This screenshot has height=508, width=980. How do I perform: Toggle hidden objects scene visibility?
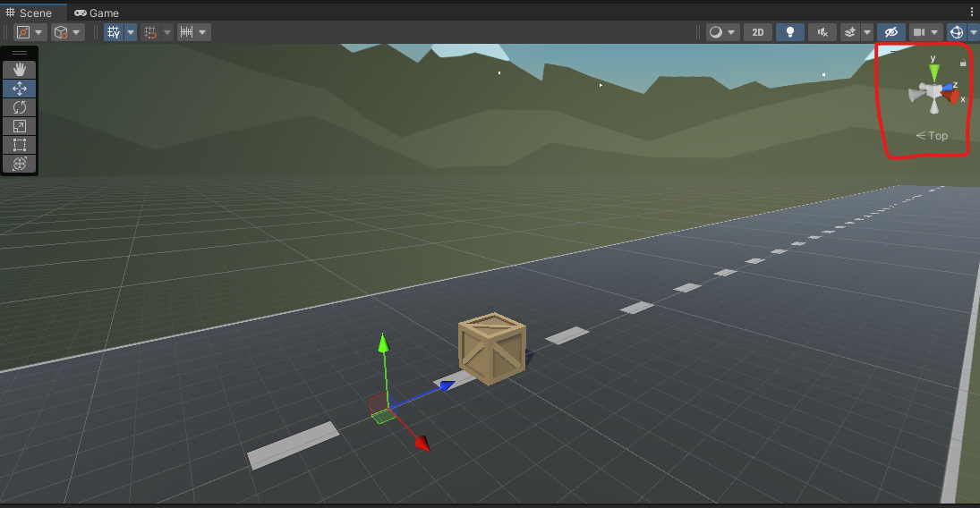[x=890, y=32]
